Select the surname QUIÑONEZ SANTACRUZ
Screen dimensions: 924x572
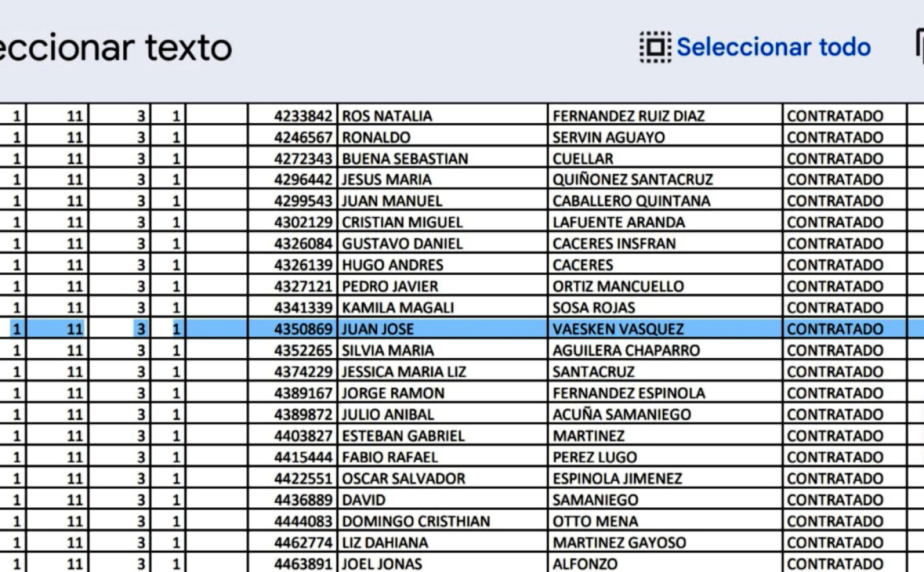point(633,180)
